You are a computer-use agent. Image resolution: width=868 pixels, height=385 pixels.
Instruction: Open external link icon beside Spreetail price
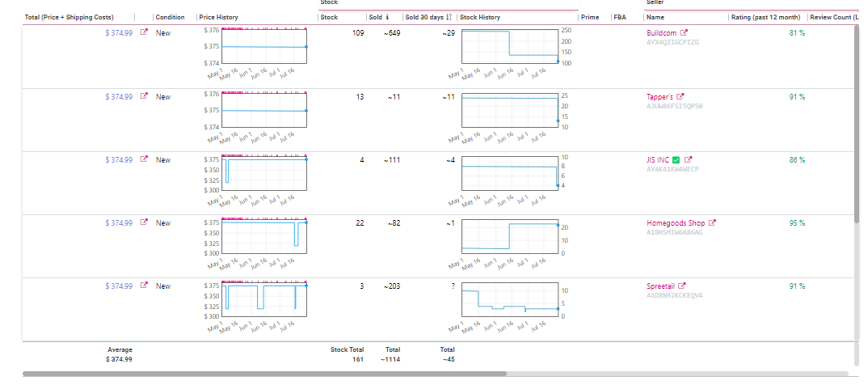145,286
